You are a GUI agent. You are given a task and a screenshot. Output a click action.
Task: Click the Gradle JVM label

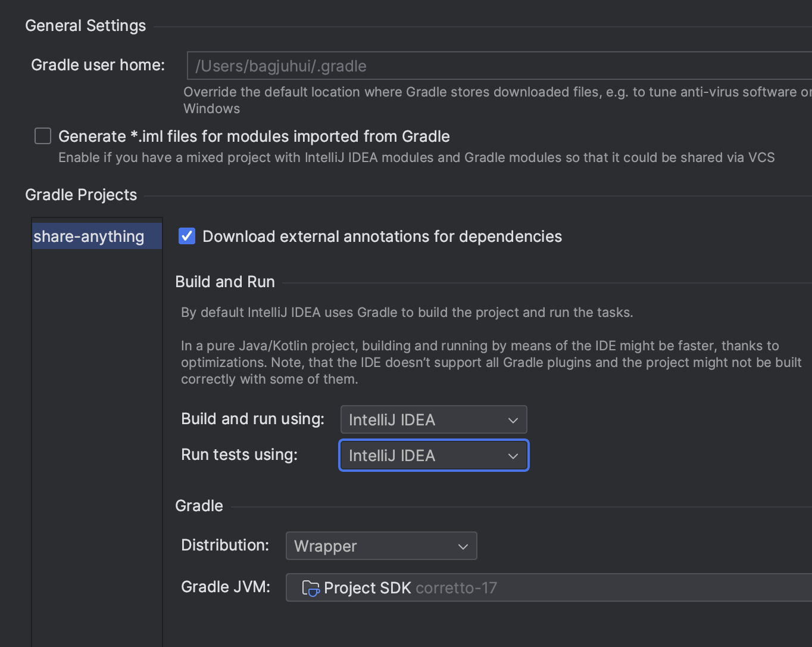click(225, 587)
